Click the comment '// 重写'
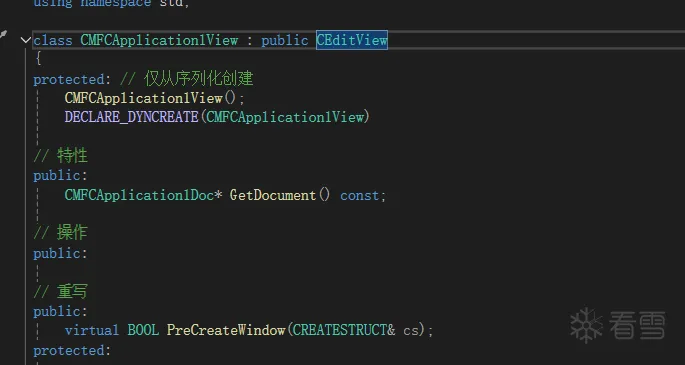The height and width of the screenshot is (365, 685). pos(61,291)
